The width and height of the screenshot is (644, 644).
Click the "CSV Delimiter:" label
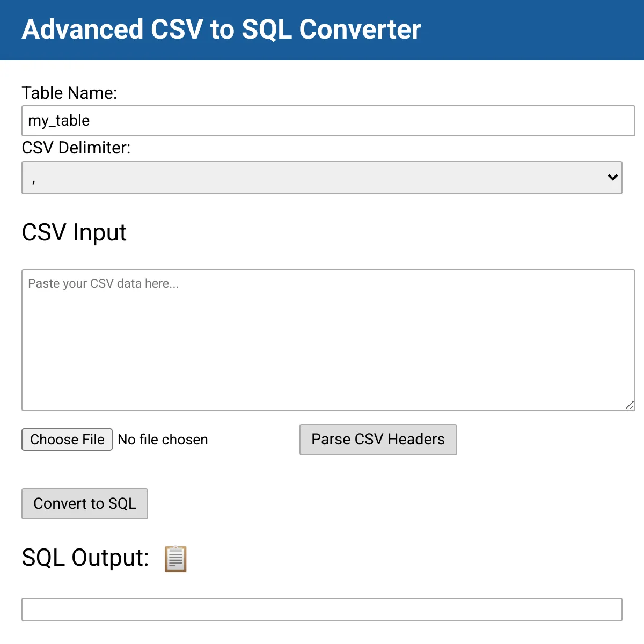[x=76, y=148]
